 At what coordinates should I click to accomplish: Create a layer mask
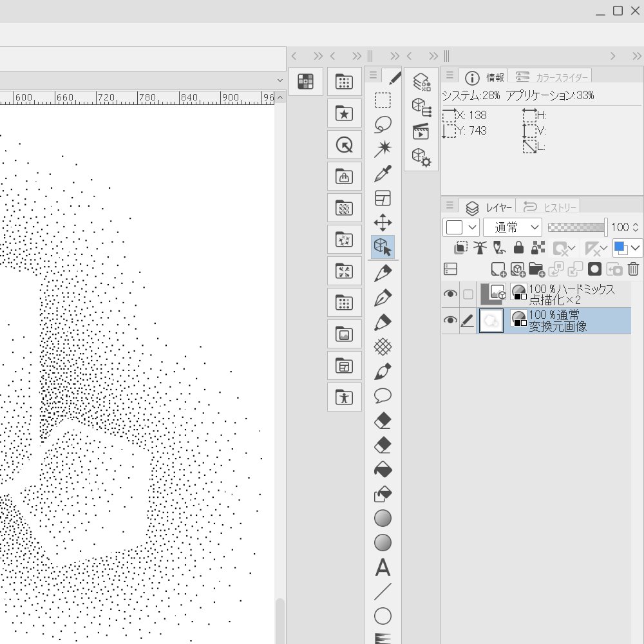594,269
